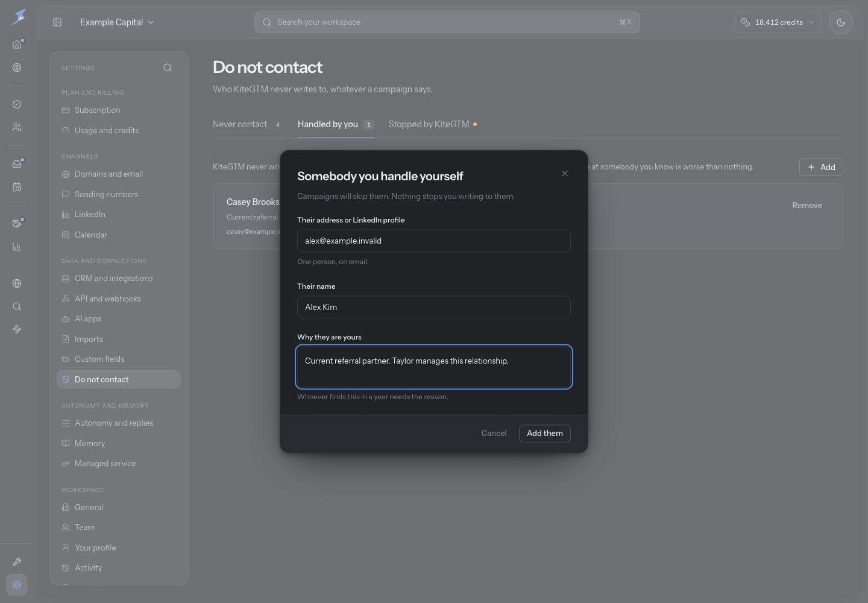Open Activity settings
Image resolution: width=868 pixels, height=603 pixels.
click(x=119, y=568)
